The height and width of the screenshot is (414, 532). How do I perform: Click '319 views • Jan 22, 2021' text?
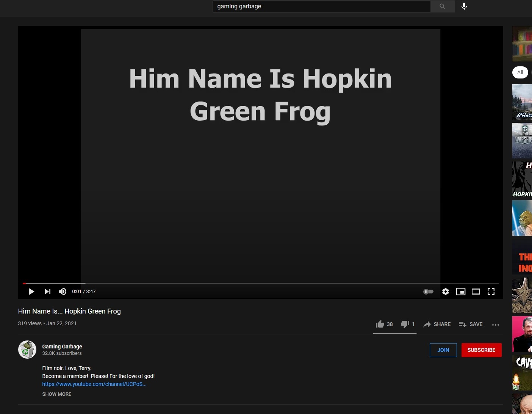47,323
